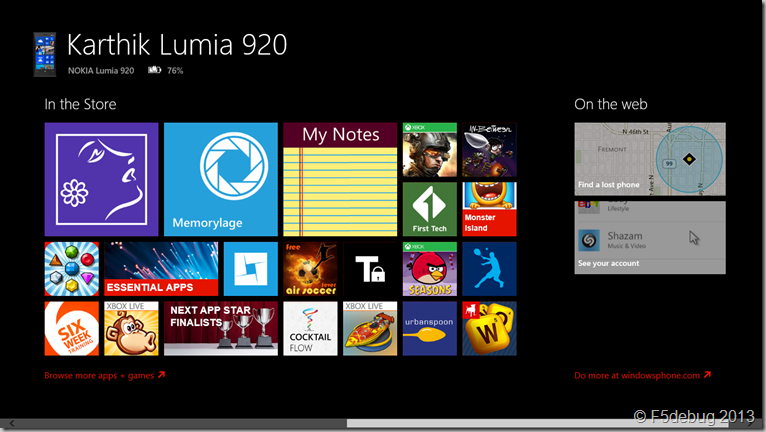The height and width of the screenshot is (432, 766).
Task: Open the Monster Island game tile
Action: (x=489, y=209)
